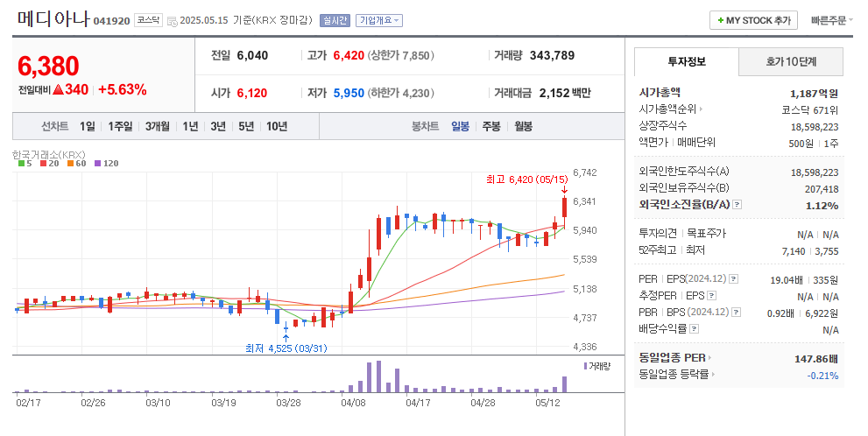Click the current price 6,380
The width and height of the screenshot is (868, 436).
[x=48, y=67]
